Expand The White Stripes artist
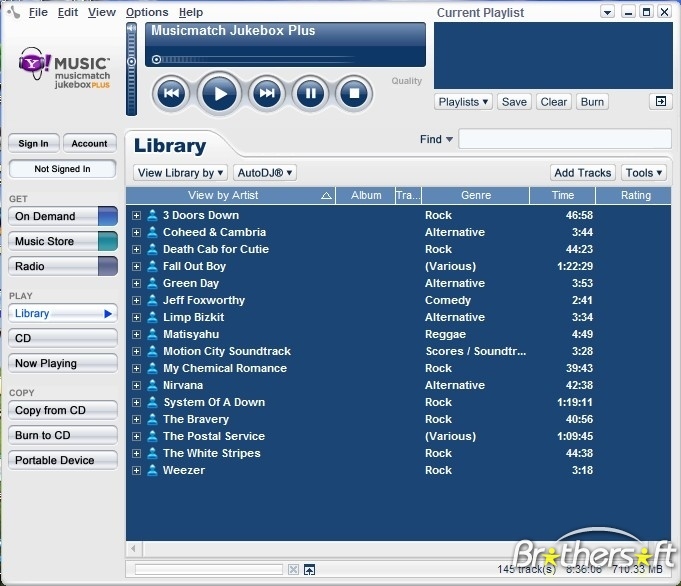The height and width of the screenshot is (586, 681). tap(136, 453)
